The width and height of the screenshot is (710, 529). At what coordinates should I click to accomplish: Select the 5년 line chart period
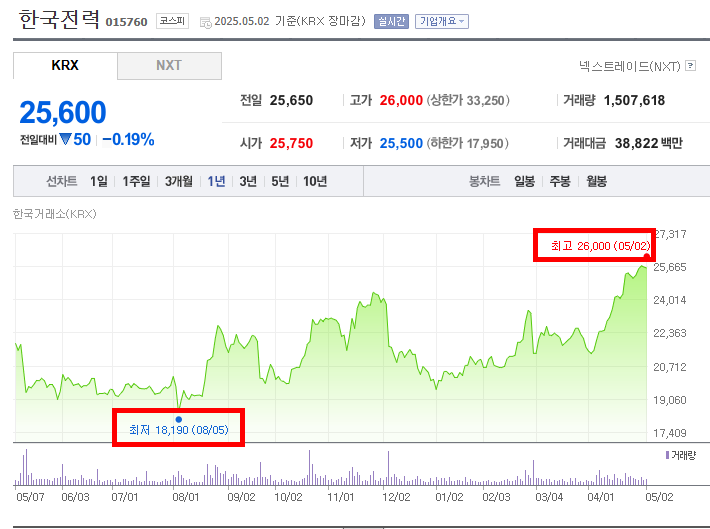click(280, 182)
